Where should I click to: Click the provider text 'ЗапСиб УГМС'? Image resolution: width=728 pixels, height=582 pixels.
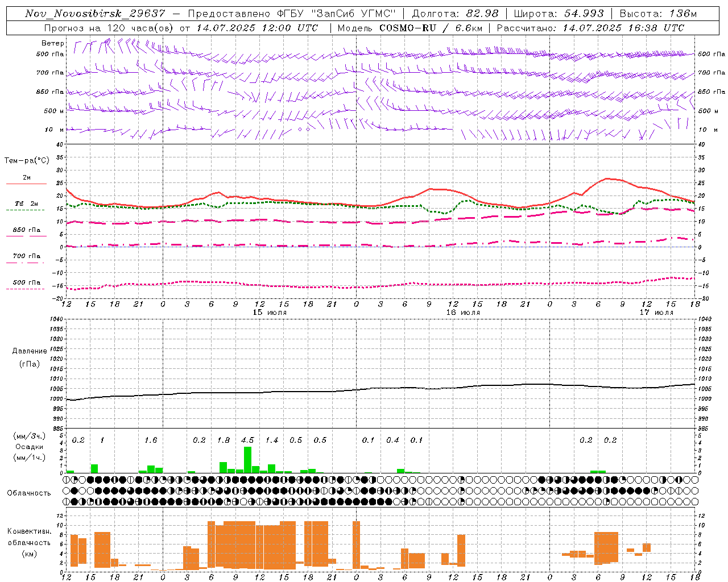[356, 14]
